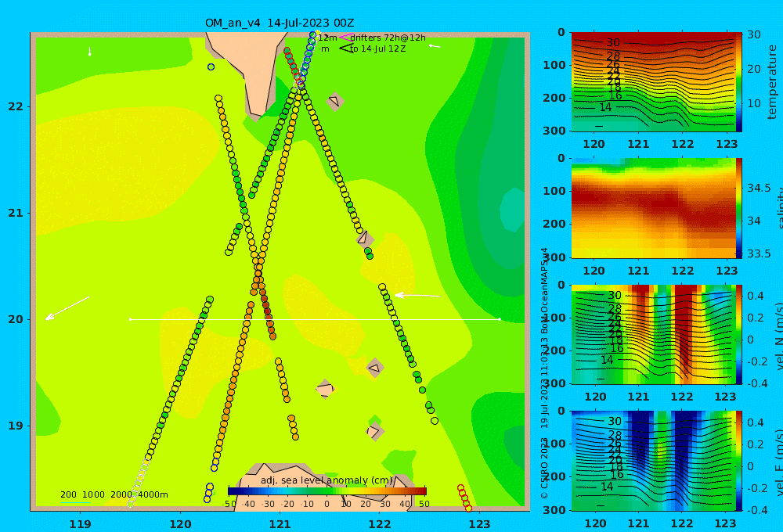Click the '14' contour label in the temperature panel
Viewport: 783px width, 532px height.
(x=605, y=107)
